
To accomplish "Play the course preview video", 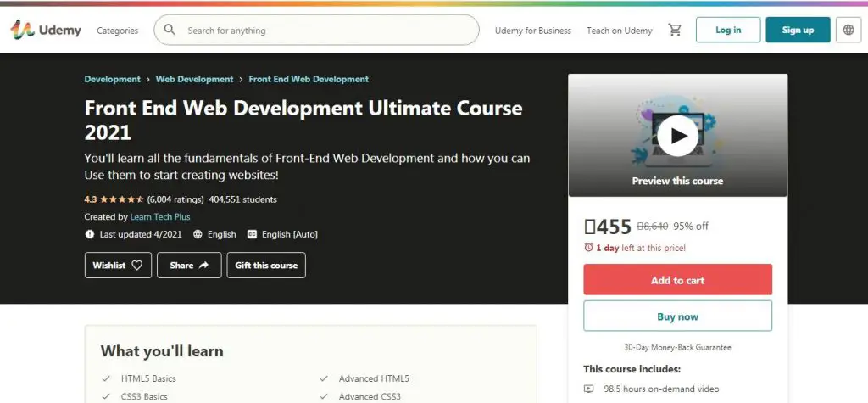I will pos(677,135).
